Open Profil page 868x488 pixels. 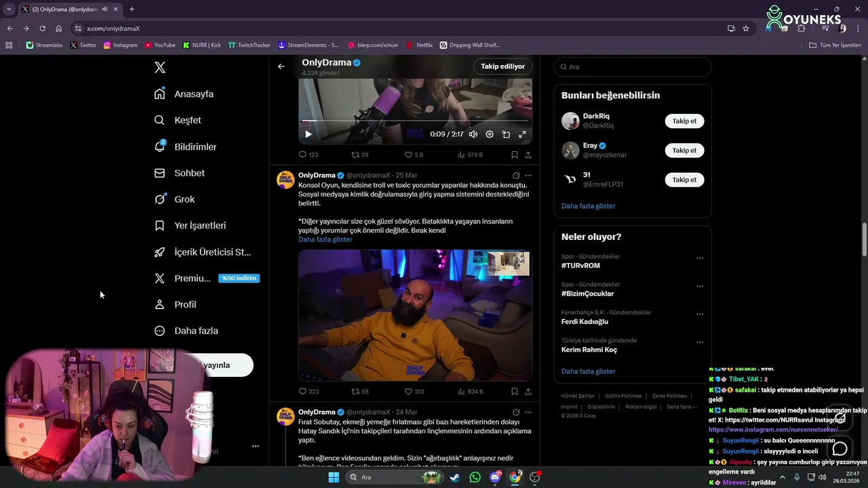point(175,304)
